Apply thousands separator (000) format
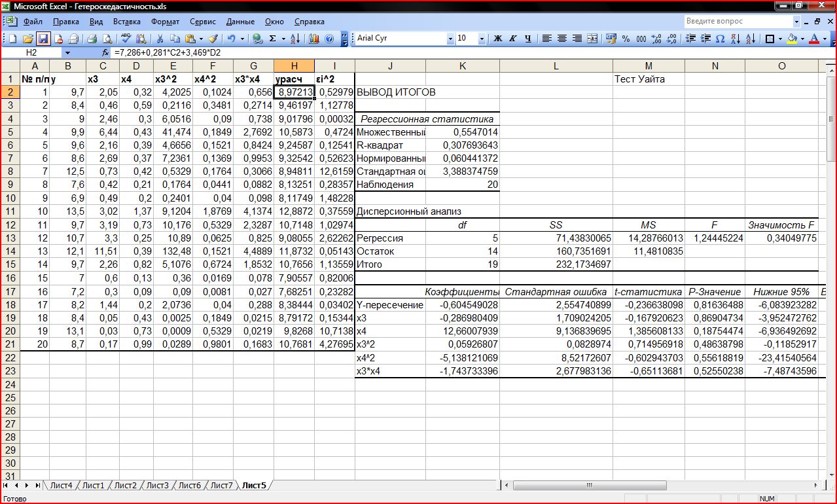Screen dimensions: 837x504 [641, 39]
